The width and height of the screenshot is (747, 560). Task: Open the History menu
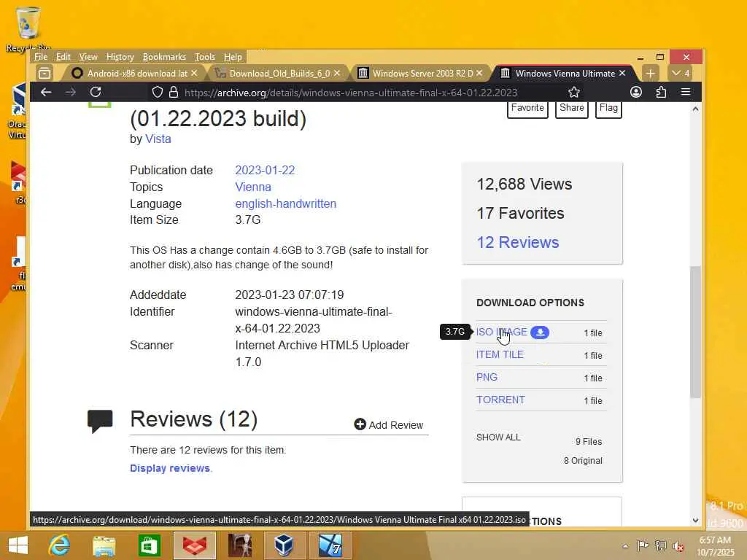click(x=120, y=57)
